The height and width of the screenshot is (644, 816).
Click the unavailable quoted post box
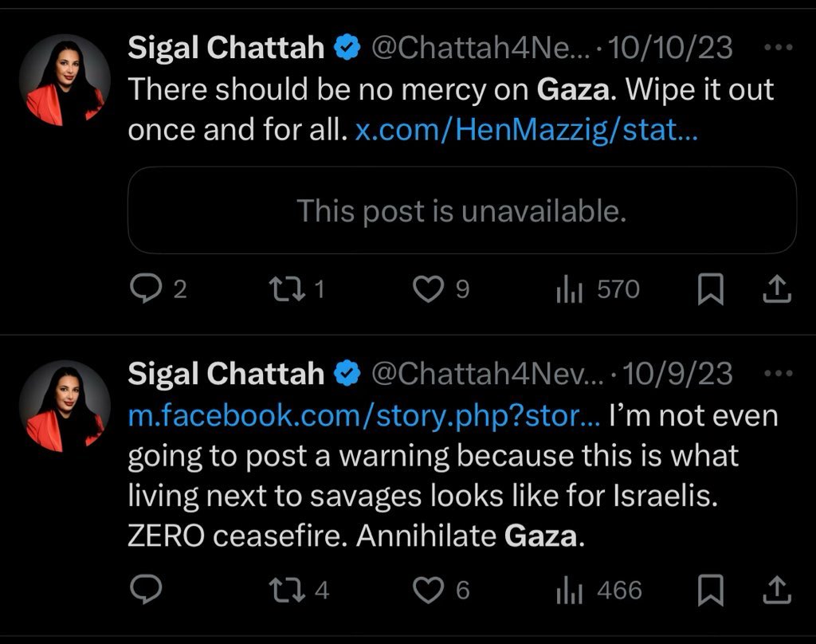[461, 210]
